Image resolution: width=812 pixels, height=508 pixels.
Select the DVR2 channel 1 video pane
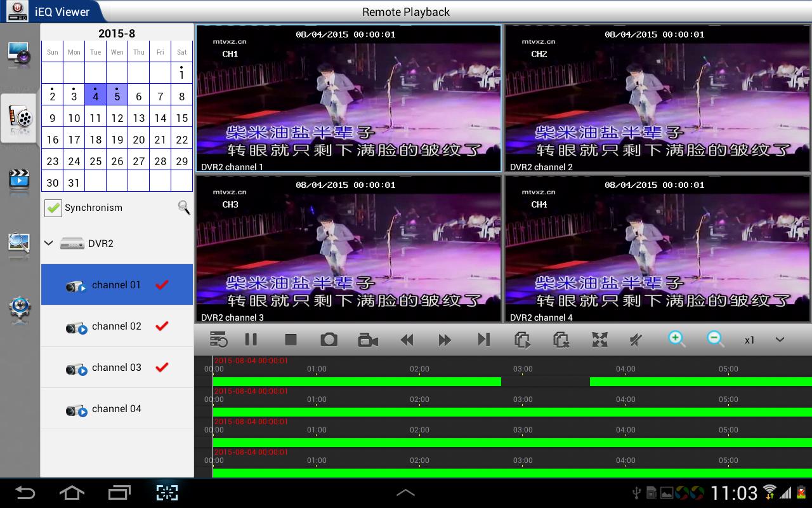pyautogui.click(x=348, y=98)
